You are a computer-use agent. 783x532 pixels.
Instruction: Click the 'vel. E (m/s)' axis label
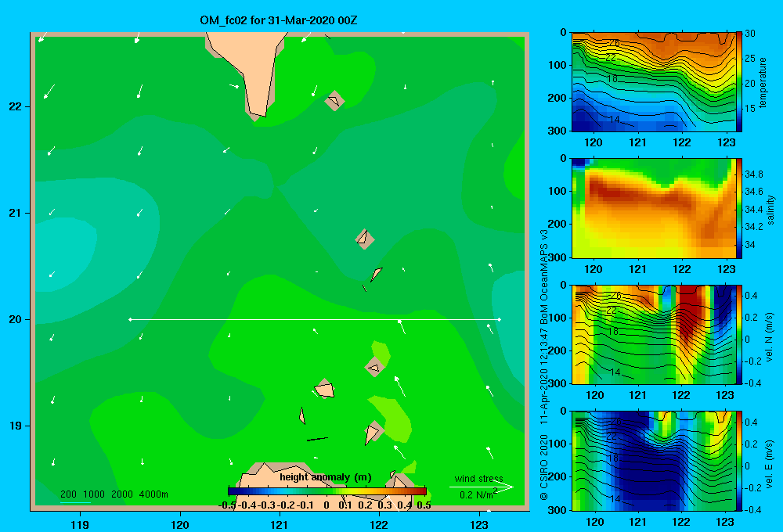coord(770,463)
